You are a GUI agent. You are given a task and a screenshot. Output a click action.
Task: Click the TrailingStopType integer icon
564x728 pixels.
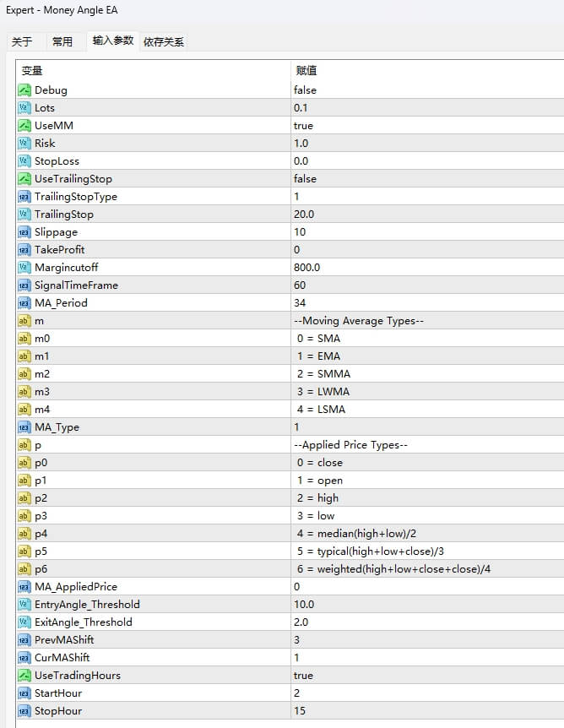pos(24,197)
